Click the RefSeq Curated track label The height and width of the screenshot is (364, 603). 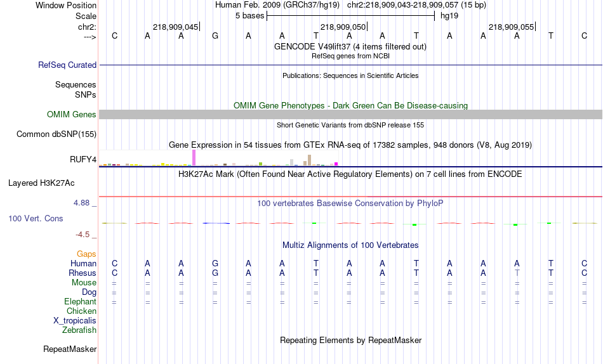click(x=67, y=65)
